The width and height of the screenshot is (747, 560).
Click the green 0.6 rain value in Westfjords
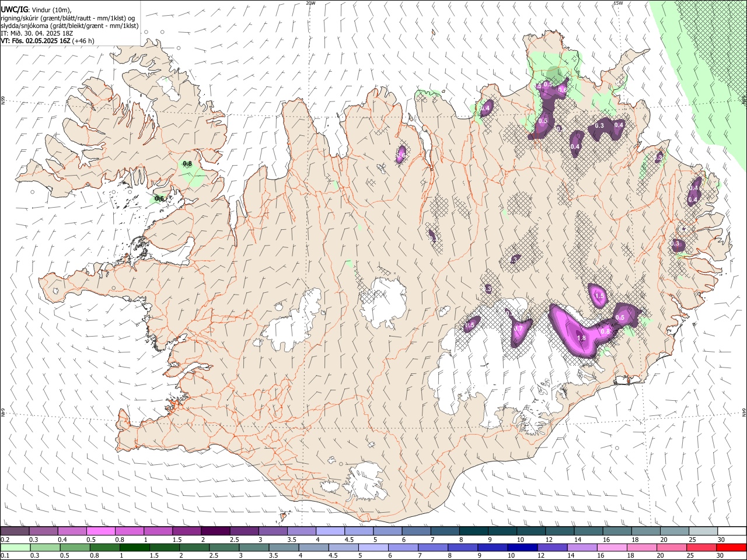pyautogui.click(x=159, y=199)
